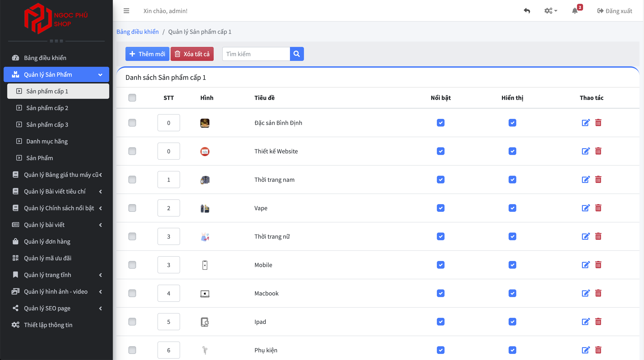The width and height of the screenshot is (644, 360).
Task: Toggle the select-all checkbox in header
Action: tap(132, 98)
